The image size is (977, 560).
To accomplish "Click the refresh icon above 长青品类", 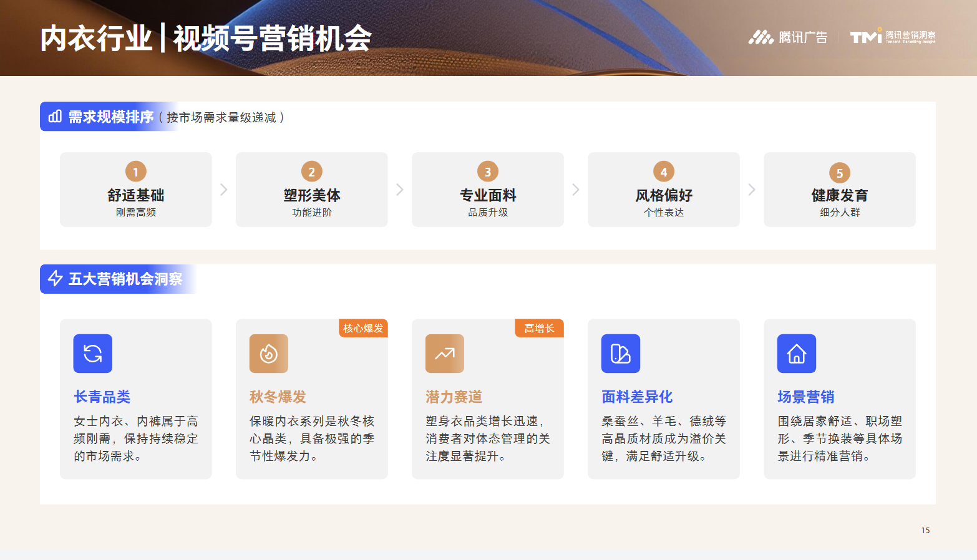I will pyautogui.click(x=93, y=354).
